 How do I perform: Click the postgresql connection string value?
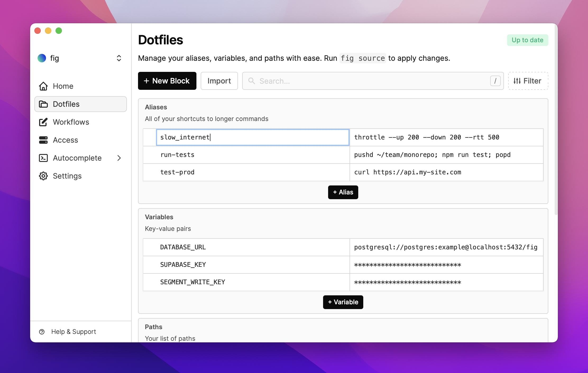[446, 247]
